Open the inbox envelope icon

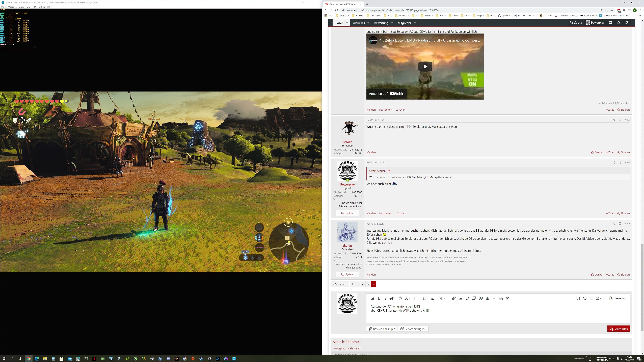click(610, 22)
